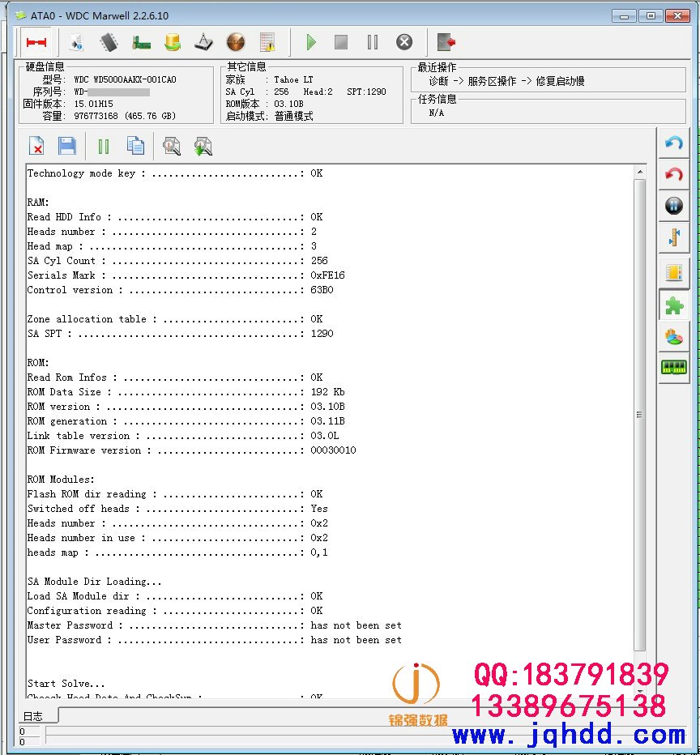Select log line ROM Firmware version 00030010
The image size is (700, 755).
pos(192,450)
